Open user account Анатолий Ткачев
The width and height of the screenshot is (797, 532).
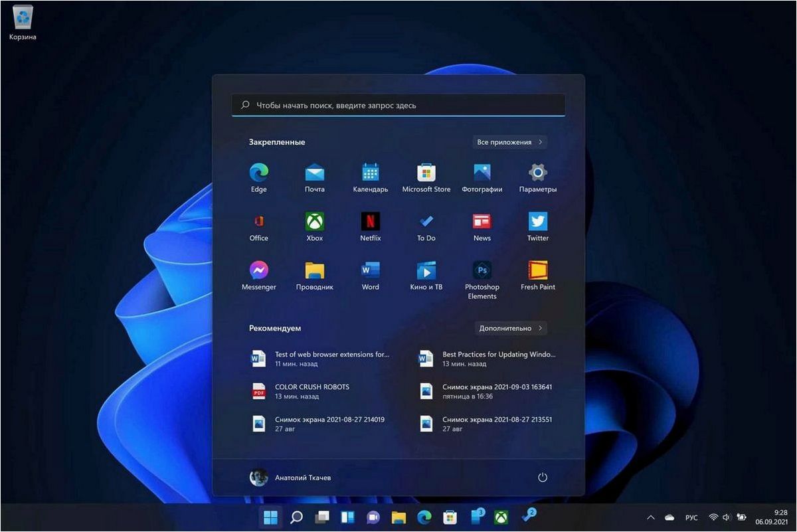290,478
